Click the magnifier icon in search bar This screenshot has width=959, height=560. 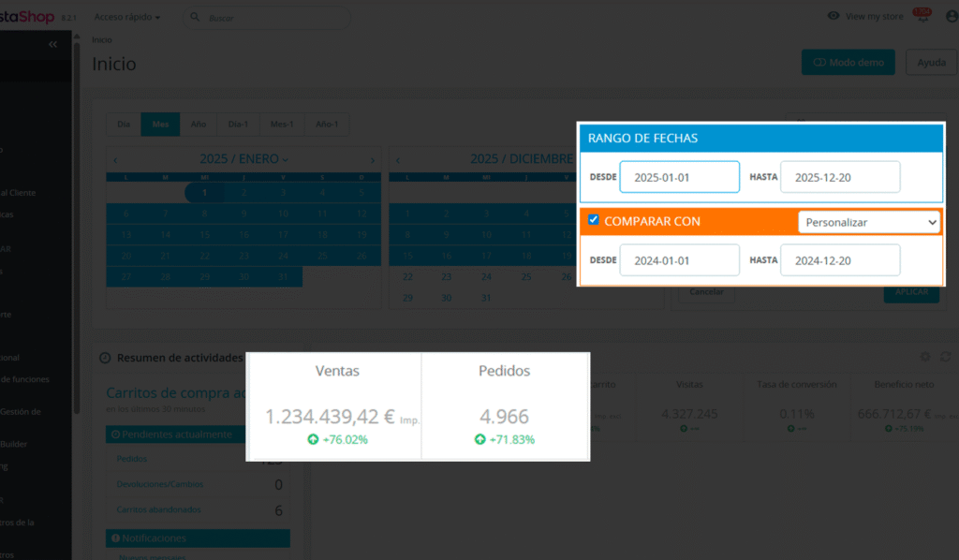click(x=196, y=18)
